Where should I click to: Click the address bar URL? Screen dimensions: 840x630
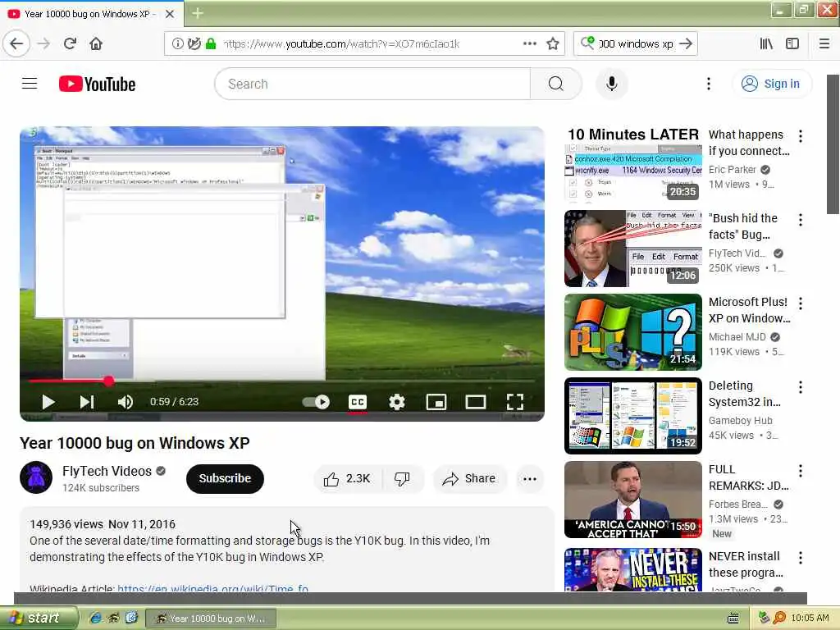341,43
